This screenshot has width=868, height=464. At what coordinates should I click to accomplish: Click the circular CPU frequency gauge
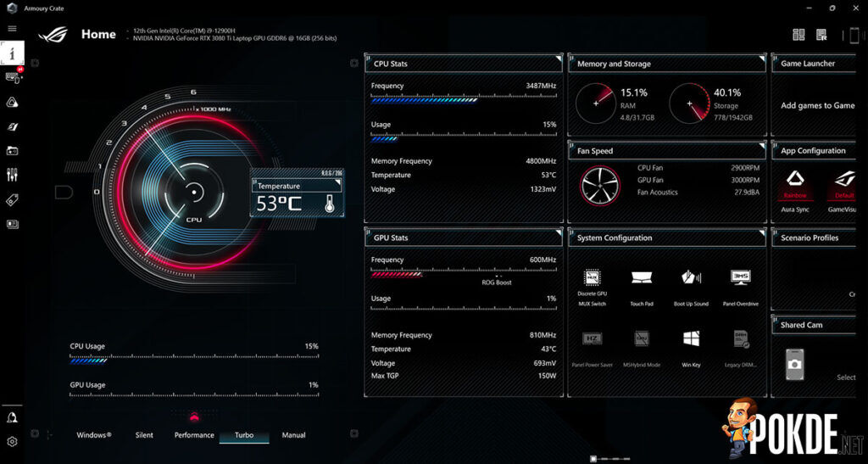point(194,193)
